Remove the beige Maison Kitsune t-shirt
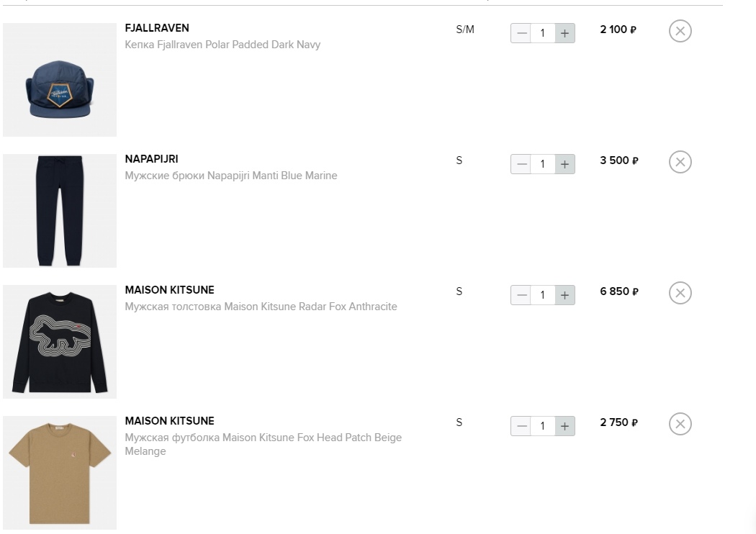The width and height of the screenshot is (756, 534). point(680,425)
